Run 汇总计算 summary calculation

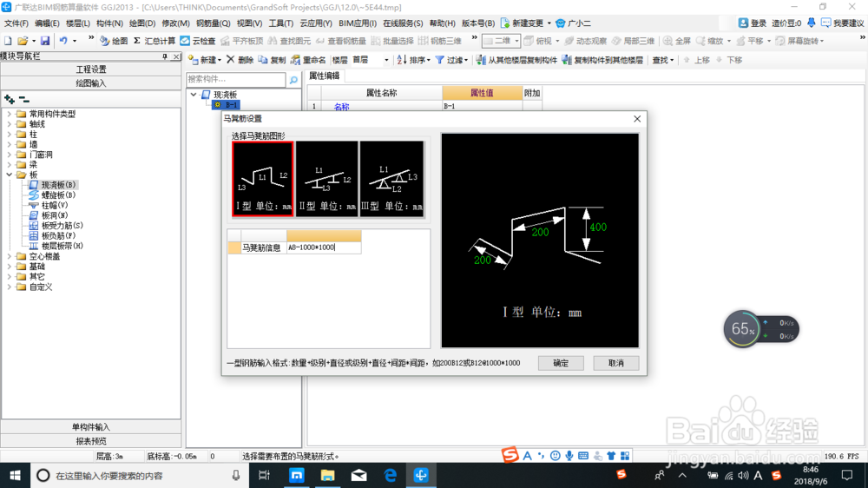pyautogui.click(x=155, y=41)
